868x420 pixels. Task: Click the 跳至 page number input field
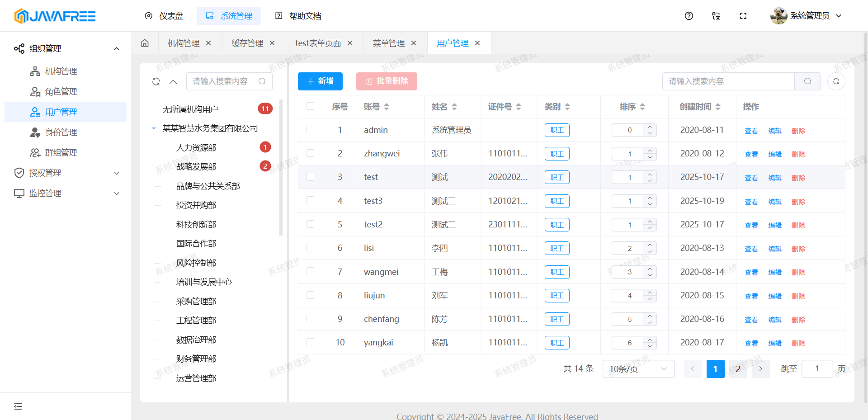pyautogui.click(x=817, y=368)
